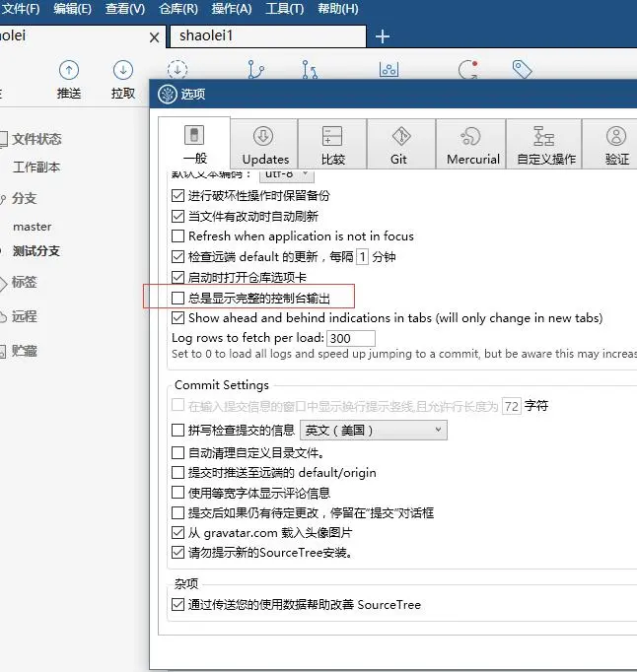The image size is (637, 672).
Task: Click the Git-flow toolbar icon
Action: [389, 69]
